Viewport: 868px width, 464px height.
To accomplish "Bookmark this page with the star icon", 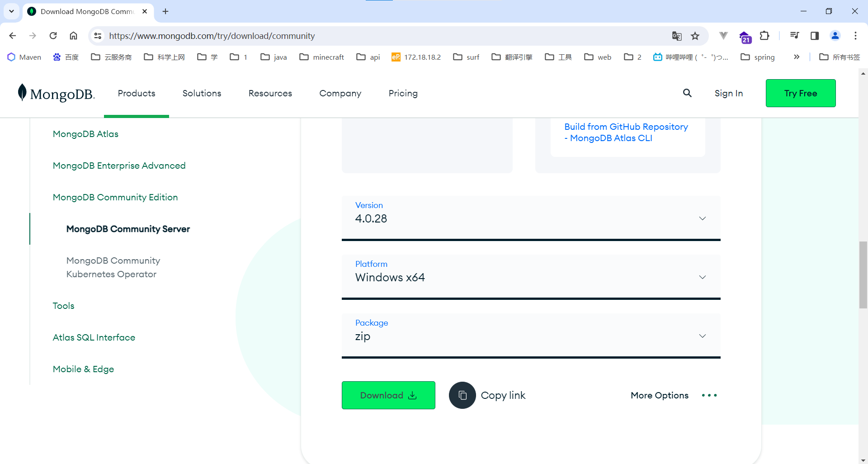I will (x=695, y=36).
